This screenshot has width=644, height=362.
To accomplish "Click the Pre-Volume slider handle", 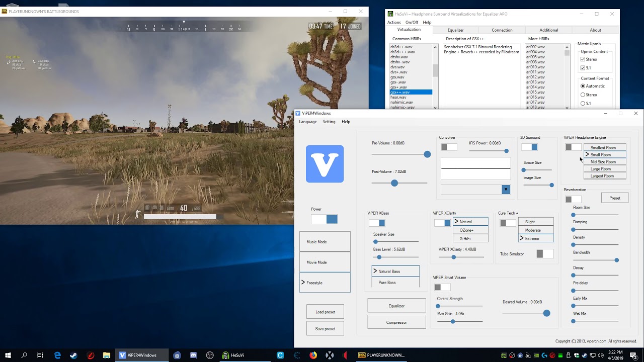I will 427,154.
